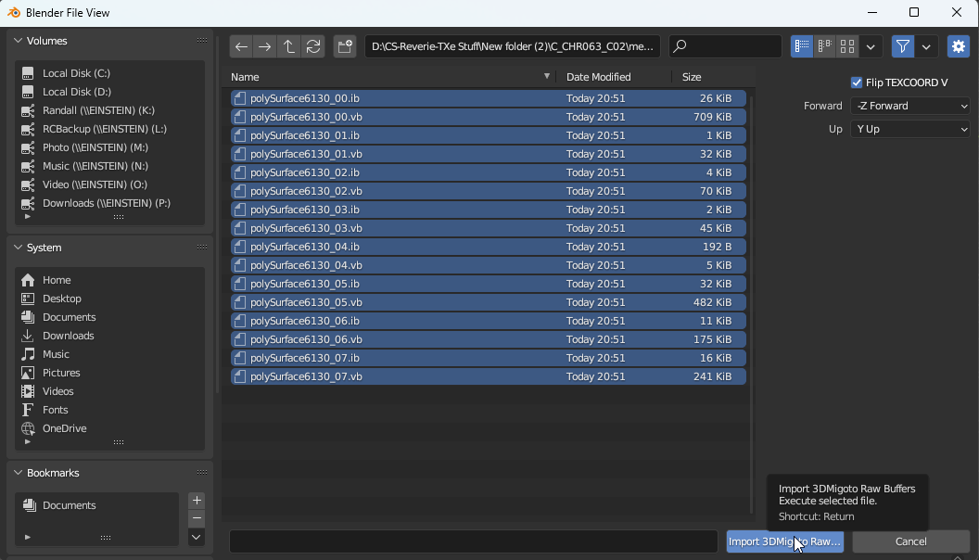Open the Up axis dropdown
The image size is (979, 560).
pyautogui.click(x=909, y=129)
